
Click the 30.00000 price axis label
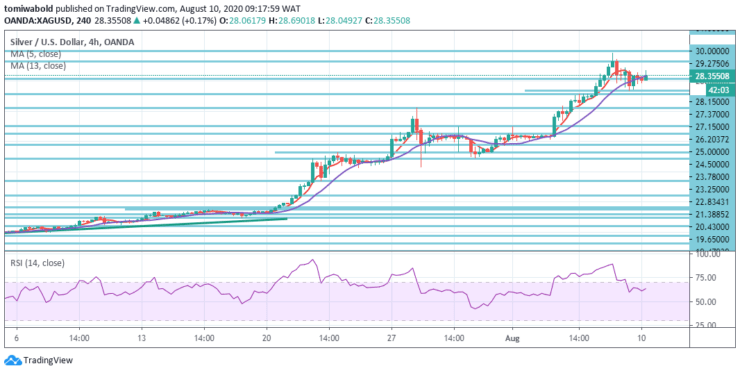pos(713,51)
